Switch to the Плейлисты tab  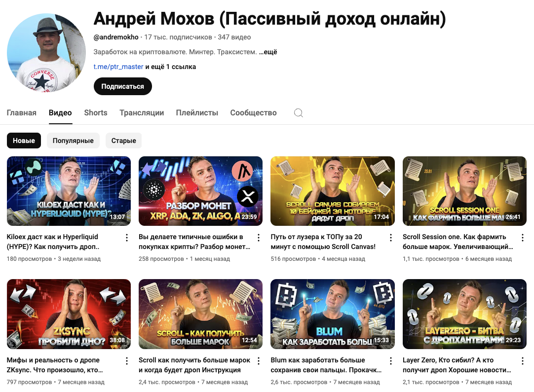pos(197,112)
